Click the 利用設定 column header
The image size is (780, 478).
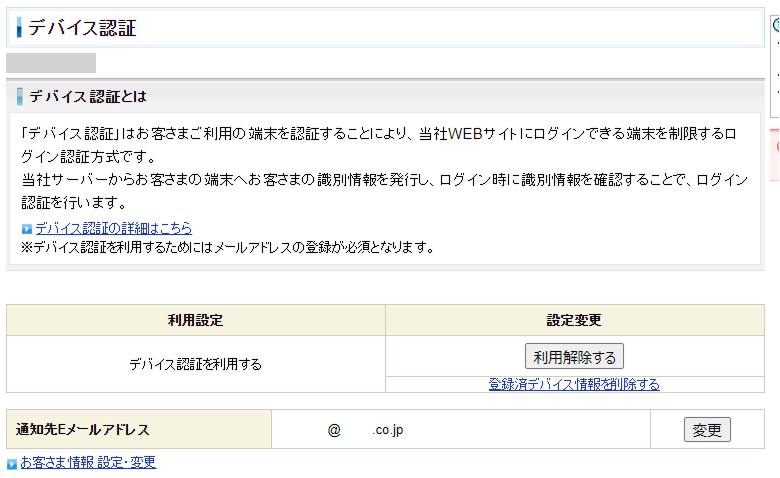(195, 320)
